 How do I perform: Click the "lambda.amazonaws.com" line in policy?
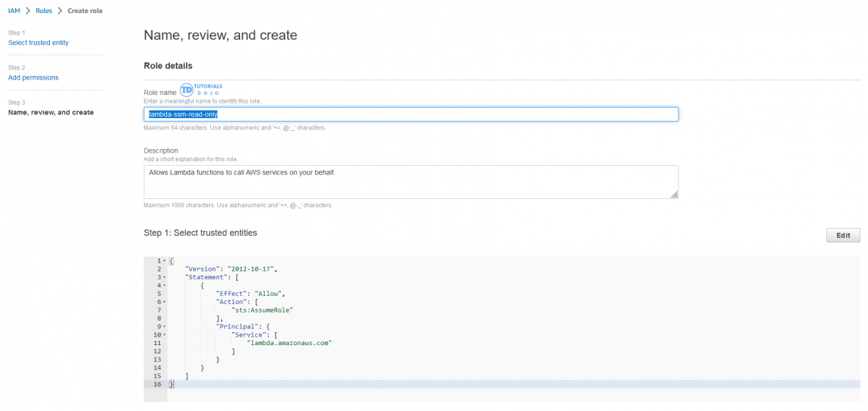click(x=289, y=343)
